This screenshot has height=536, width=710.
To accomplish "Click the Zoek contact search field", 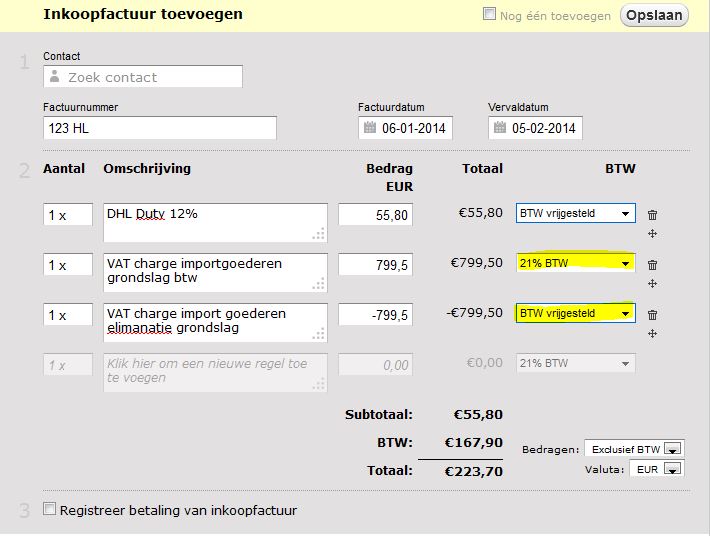I will 143,77.
